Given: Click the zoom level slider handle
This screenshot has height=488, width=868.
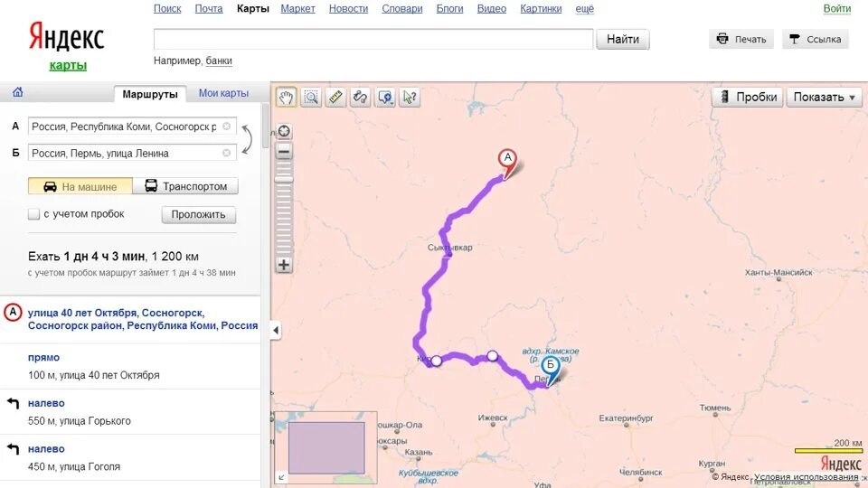Looking at the screenshot, I should coord(284,179).
